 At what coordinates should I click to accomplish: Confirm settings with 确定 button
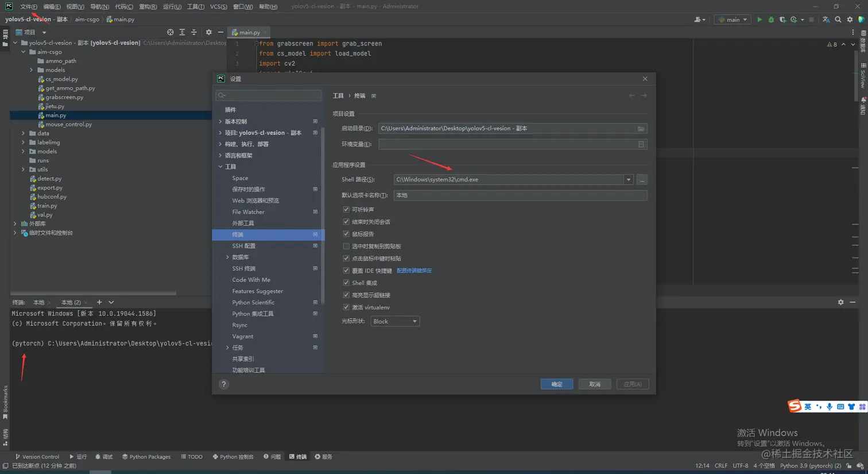pyautogui.click(x=557, y=384)
